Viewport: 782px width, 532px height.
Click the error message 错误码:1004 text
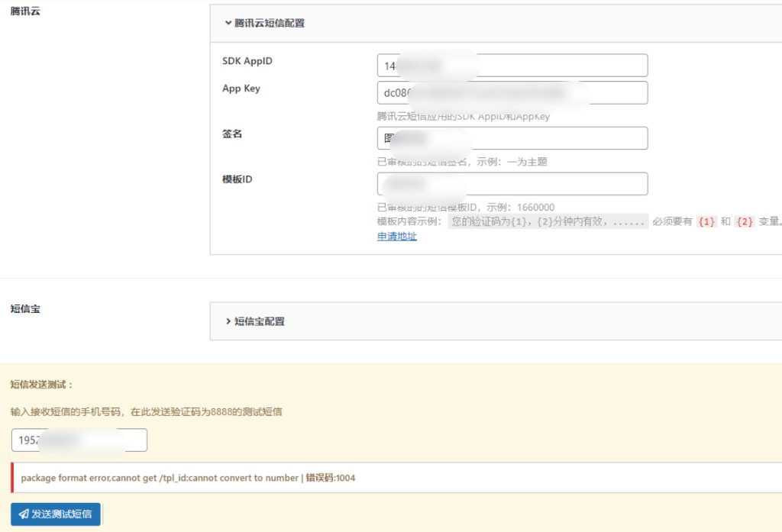click(x=330, y=478)
